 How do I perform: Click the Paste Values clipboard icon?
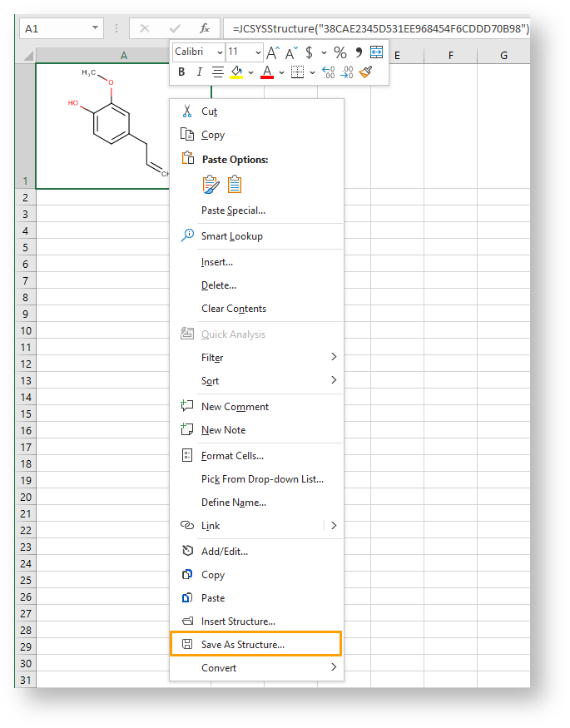pyautogui.click(x=235, y=184)
